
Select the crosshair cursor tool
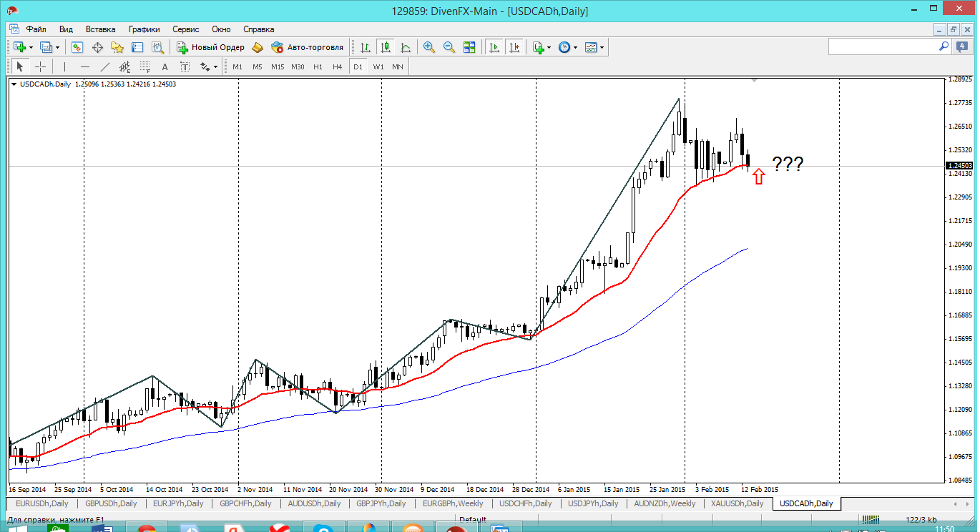click(41, 66)
